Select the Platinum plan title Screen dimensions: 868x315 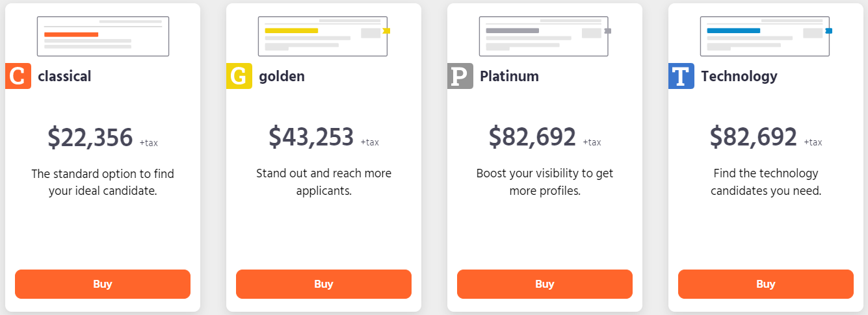coord(509,76)
